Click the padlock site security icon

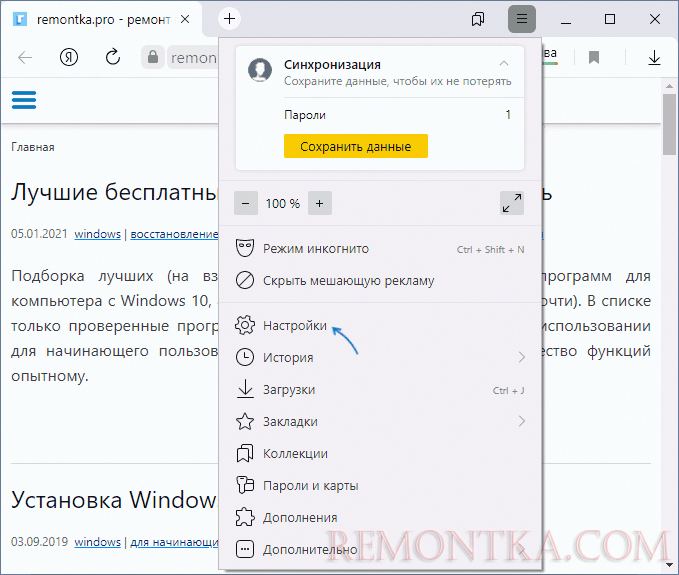click(152, 57)
